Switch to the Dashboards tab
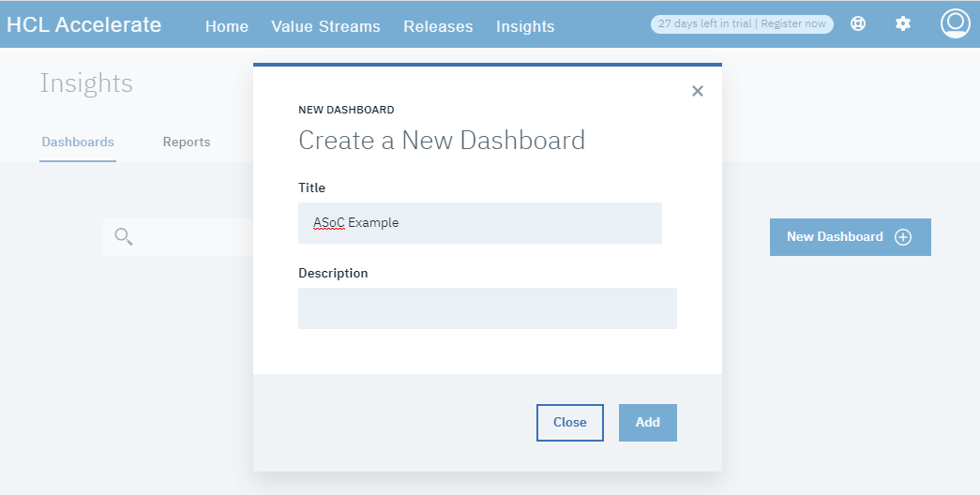 (78, 142)
